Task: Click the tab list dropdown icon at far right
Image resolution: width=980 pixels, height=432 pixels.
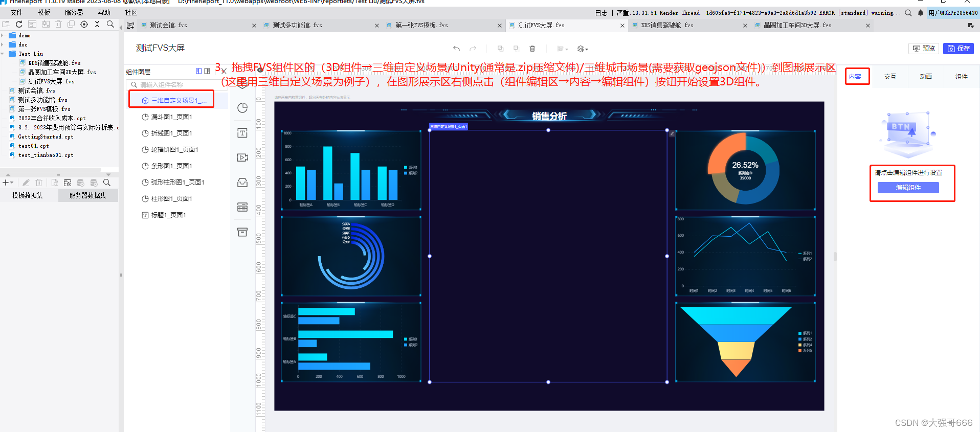Action: 971,25
